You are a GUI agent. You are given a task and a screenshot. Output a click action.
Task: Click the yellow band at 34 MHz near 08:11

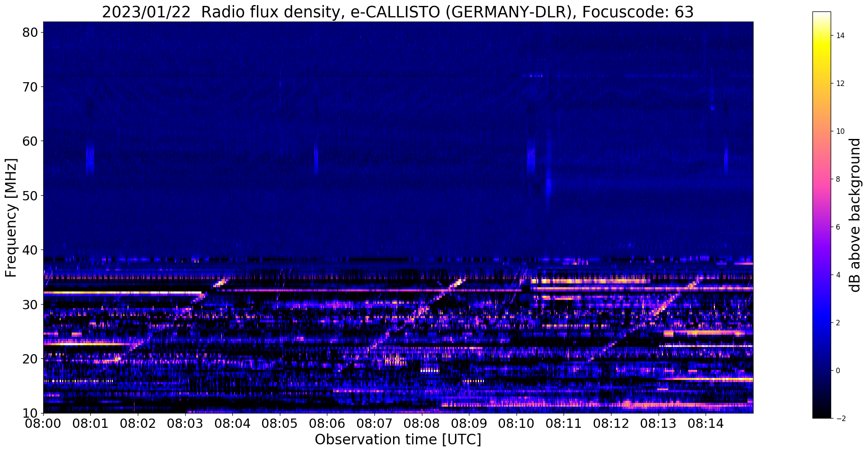pyautogui.click(x=590, y=281)
